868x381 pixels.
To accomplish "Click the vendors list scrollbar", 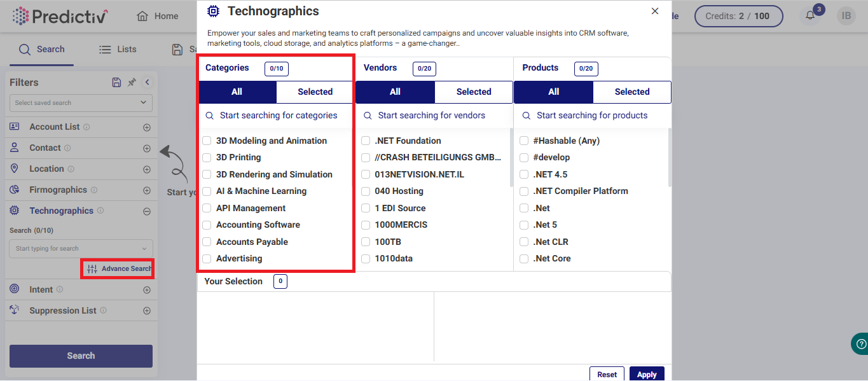I will point(511,157).
